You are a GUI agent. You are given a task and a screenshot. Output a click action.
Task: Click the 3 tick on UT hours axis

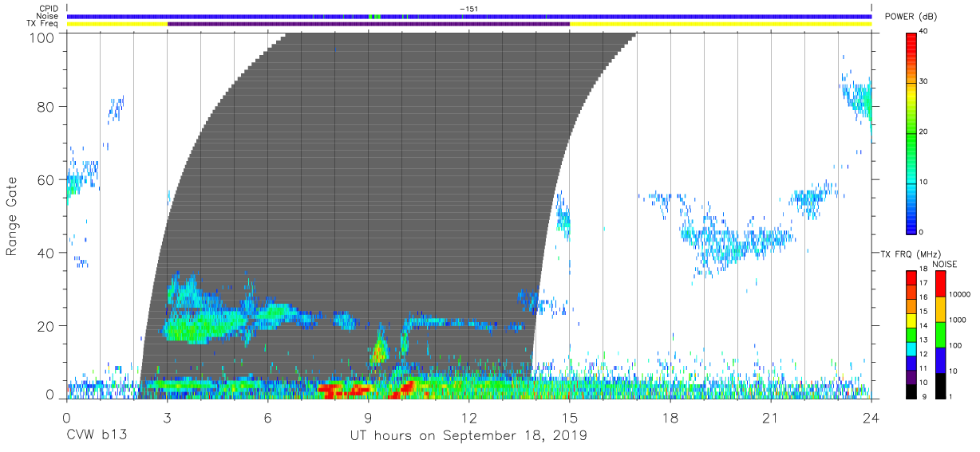168,417
